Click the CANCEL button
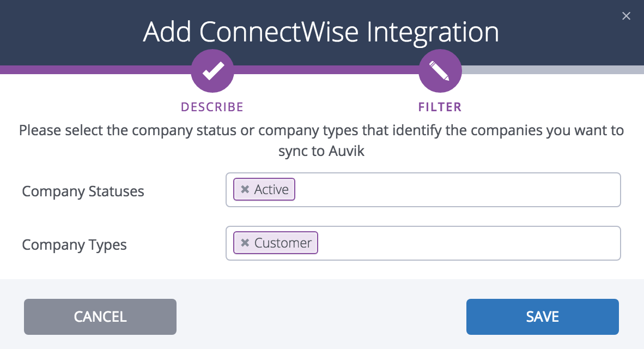The width and height of the screenshot is (644, 349). point(100,316)
